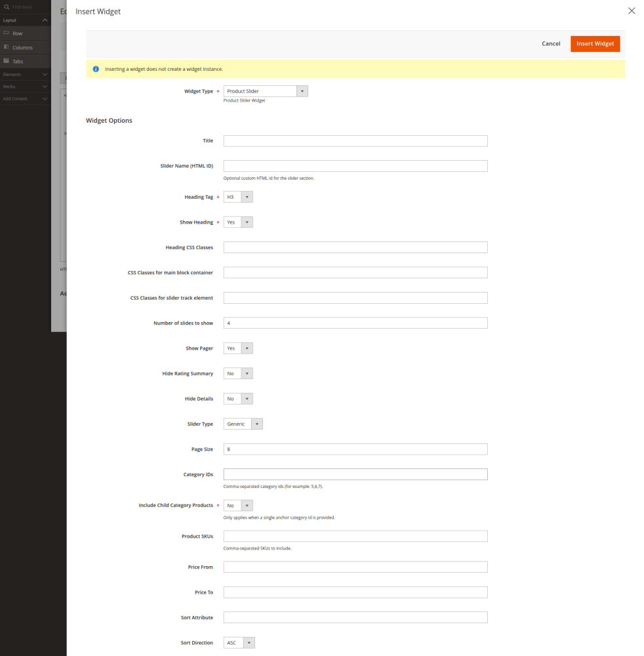
Task: Click the Columns item label in sidebar
Action: (22, 48)
